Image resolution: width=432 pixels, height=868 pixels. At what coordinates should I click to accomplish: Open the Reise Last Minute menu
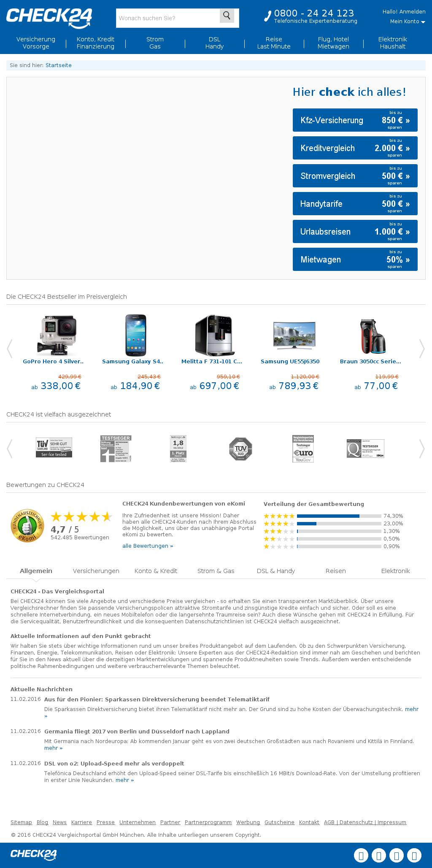click(274, 43)
